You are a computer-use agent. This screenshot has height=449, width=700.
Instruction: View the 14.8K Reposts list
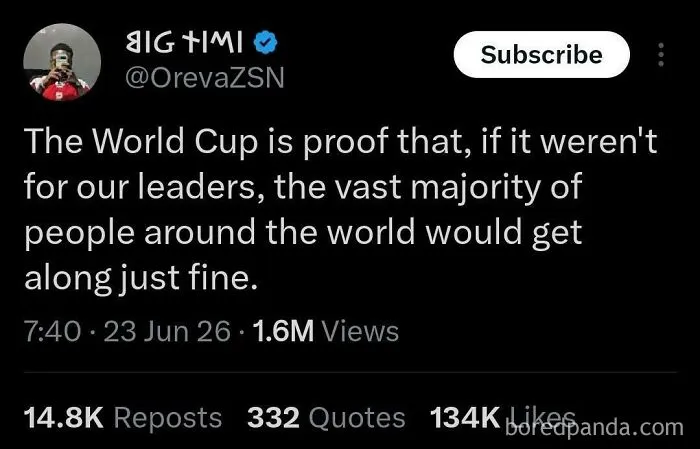tap(123, 418)
